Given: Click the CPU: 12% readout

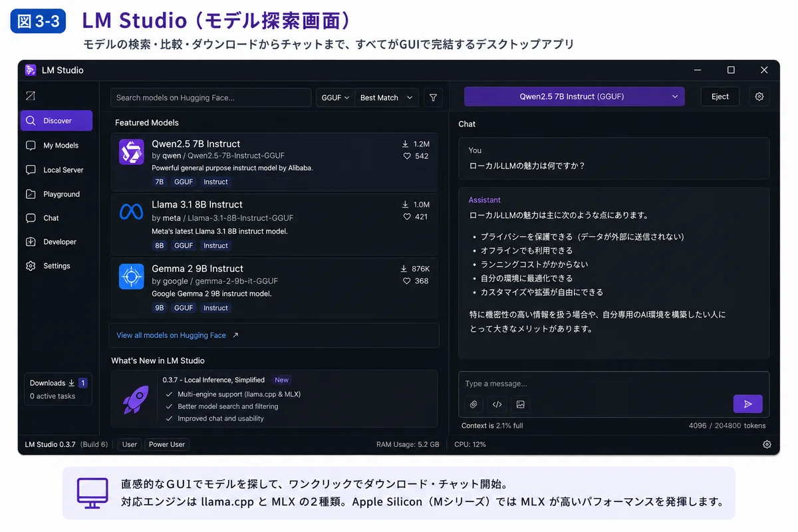Looking at the screenshot, I should [x=470, y=444].
